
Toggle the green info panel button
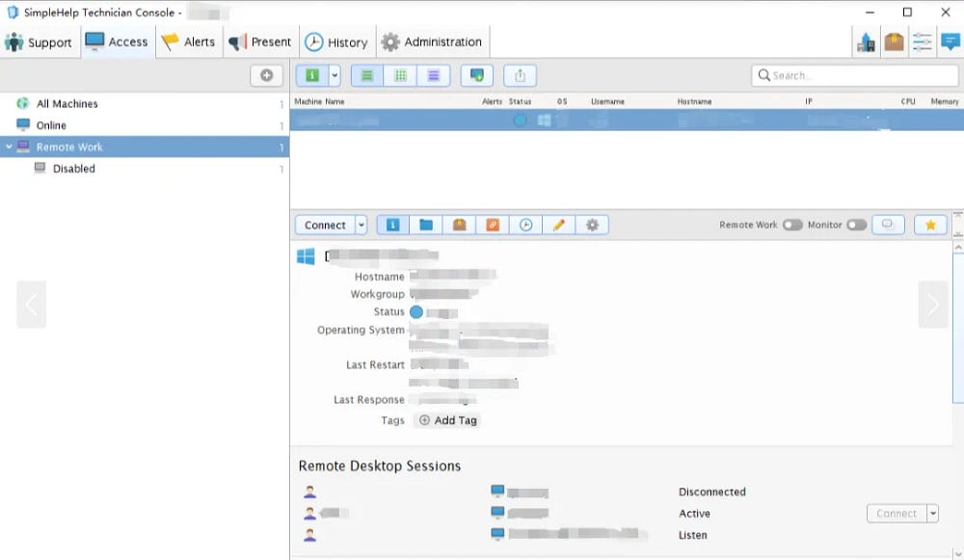(x=312, y=75)
